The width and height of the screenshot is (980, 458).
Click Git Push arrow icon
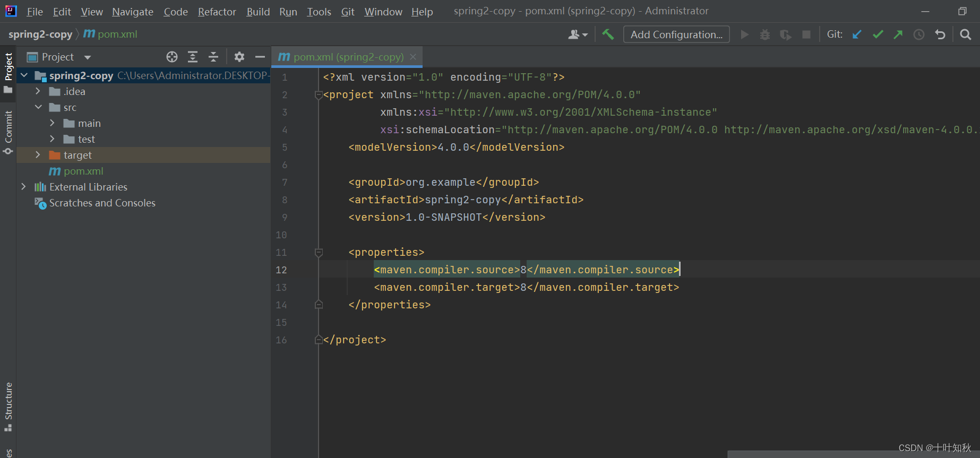[x=898, y=34]
